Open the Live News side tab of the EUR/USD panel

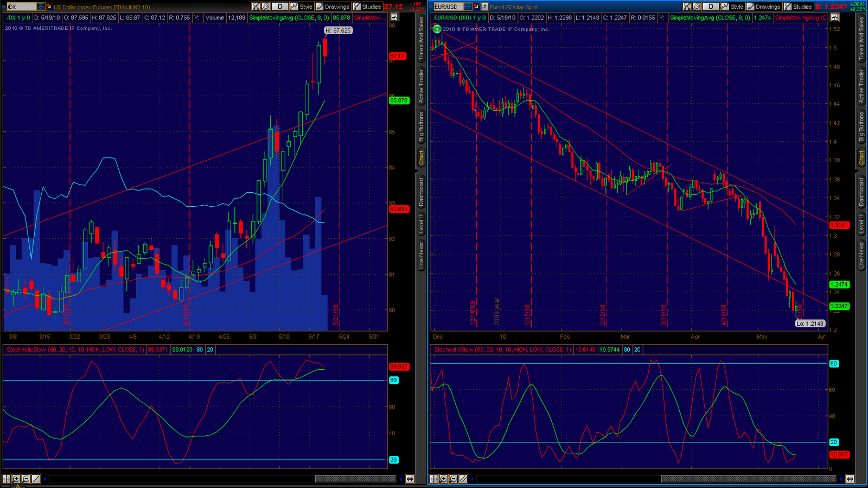tap(861, 255)
